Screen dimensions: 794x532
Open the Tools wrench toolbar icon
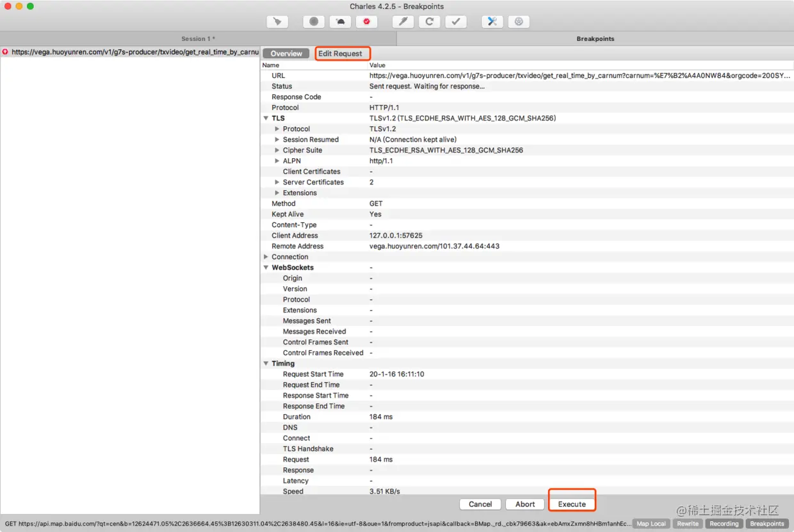click(x=492, y=21)
